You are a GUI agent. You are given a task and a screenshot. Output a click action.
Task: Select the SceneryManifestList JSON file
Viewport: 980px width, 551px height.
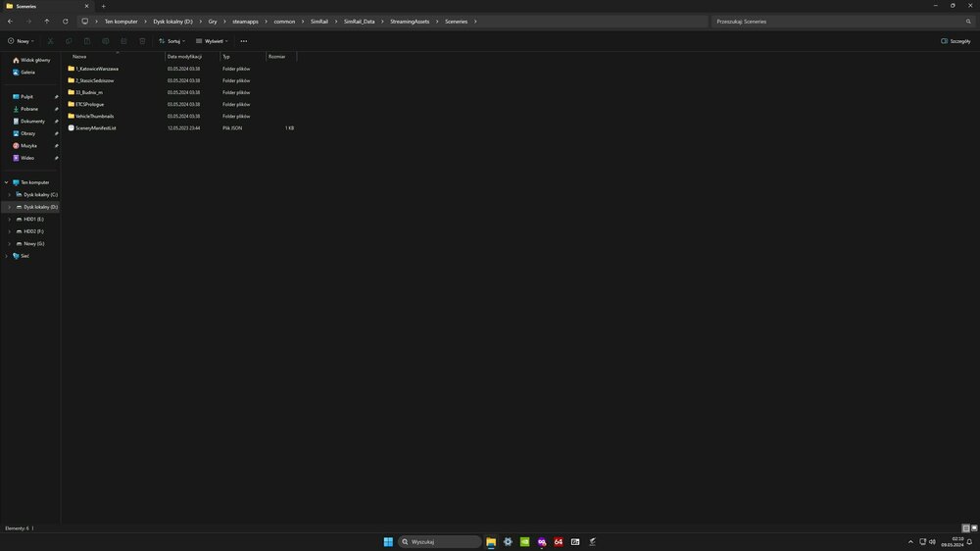(95, 127)
